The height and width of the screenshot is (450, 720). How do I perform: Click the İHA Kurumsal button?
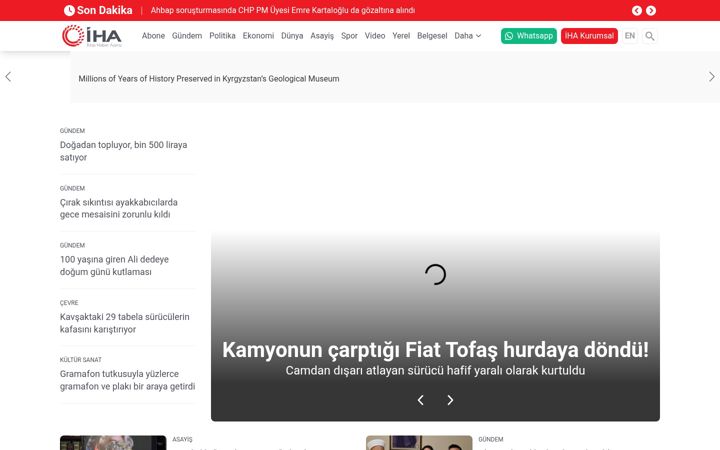tap(589, 36)
